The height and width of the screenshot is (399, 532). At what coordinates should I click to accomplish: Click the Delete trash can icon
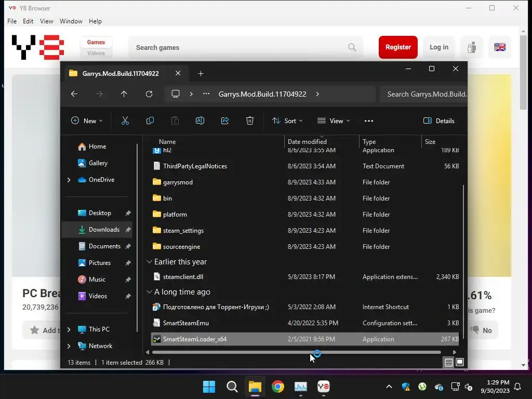(x=250, y=121)
